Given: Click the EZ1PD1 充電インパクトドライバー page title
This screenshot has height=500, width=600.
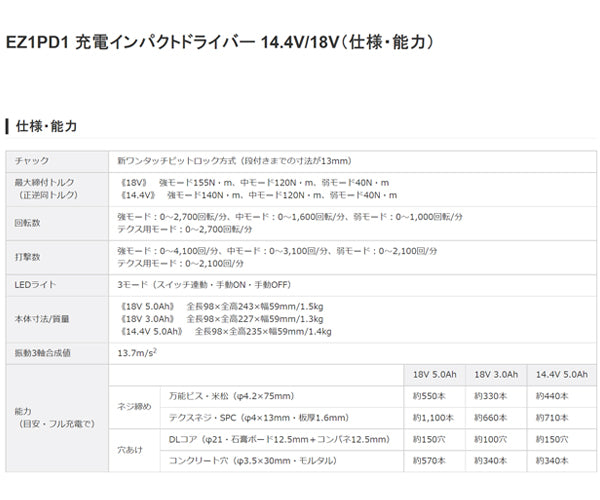Looking at the screenshot, I should click(220, 42).
